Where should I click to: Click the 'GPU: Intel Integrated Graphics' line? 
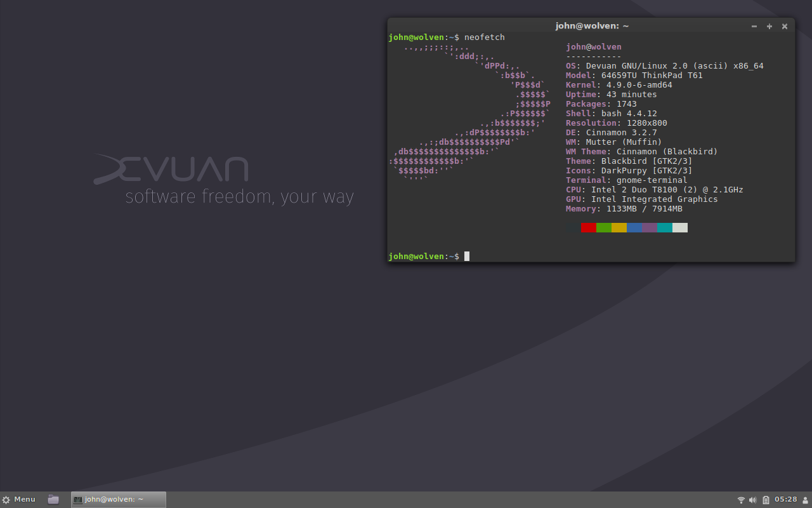click(642, 199)
